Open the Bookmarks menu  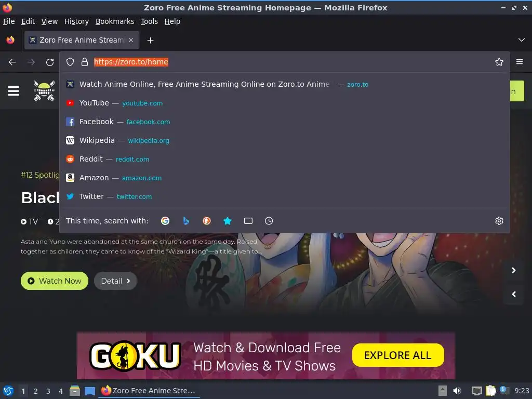(115, 21)
